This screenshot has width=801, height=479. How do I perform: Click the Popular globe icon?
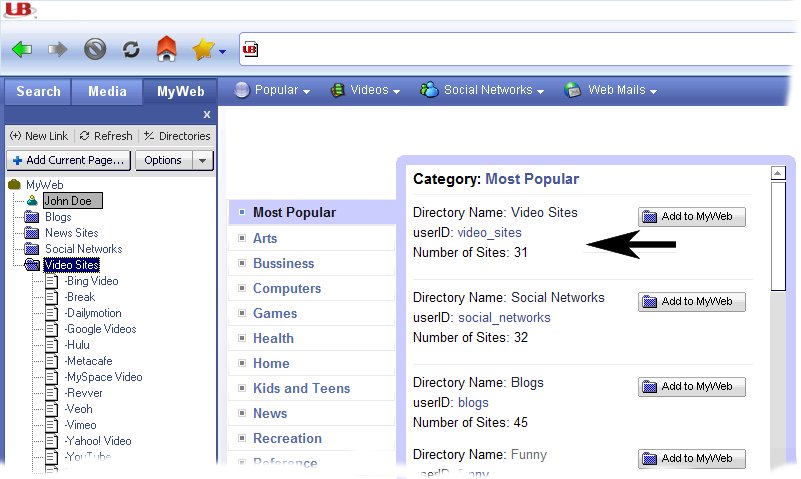[242, 90]
